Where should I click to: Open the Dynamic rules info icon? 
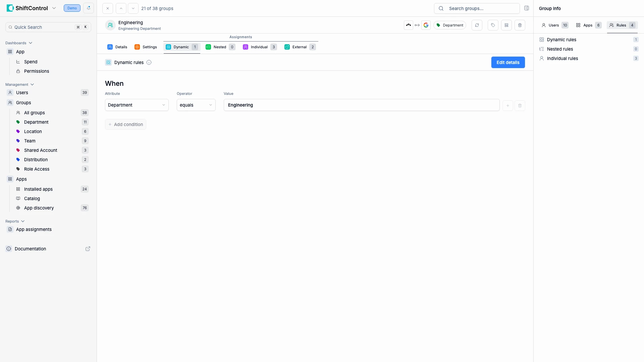(149, 62)
